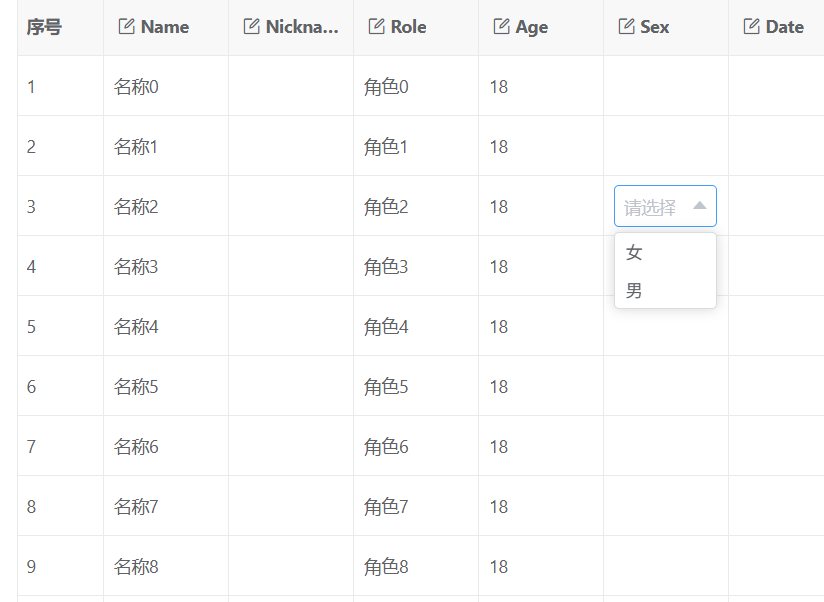Click the empty Nickname cell of row 1
The height and width of the screenshot is (602, 824).
click(291, 86)
